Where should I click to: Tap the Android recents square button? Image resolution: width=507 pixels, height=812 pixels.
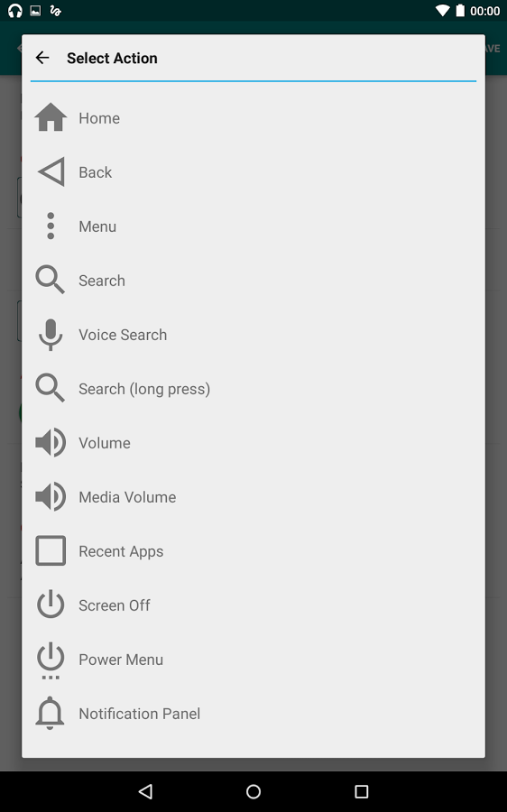[x=362, y=791]
